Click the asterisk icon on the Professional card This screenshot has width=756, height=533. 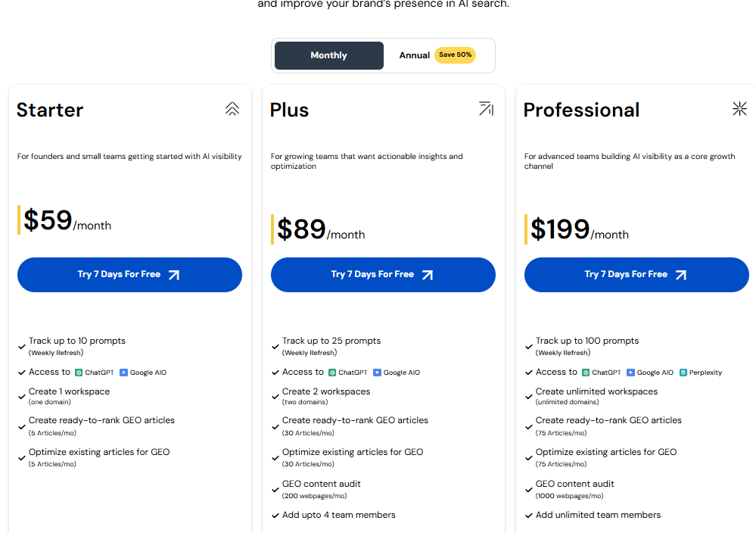[x=739, y=108]
